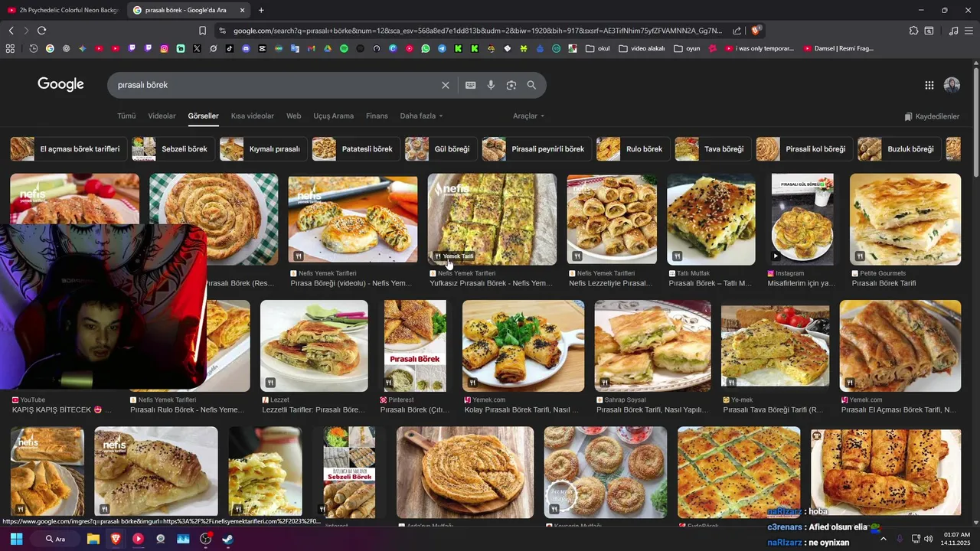This screenshot has width=980, height=551.
Task: Open a new browser tab
Action: pos(261,10)
